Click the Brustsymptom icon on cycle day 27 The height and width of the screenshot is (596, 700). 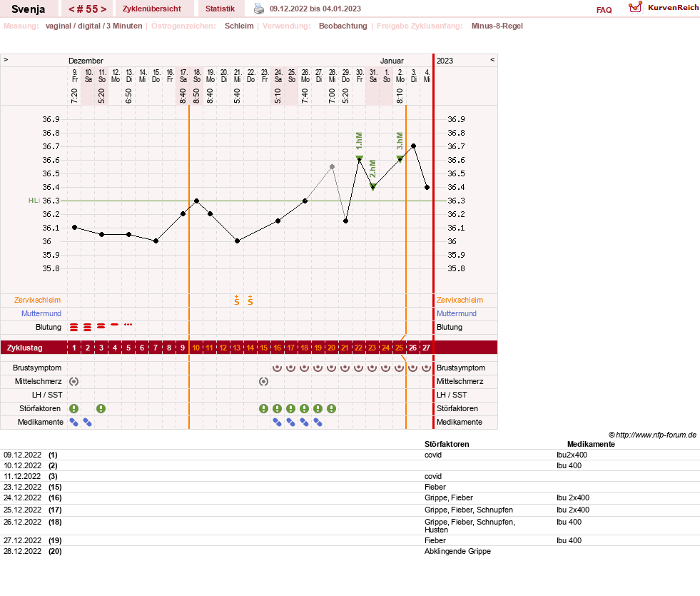426,368
